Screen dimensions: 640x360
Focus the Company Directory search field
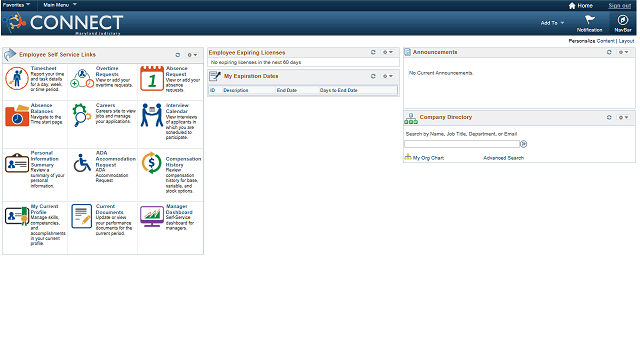tap(462, 144)
